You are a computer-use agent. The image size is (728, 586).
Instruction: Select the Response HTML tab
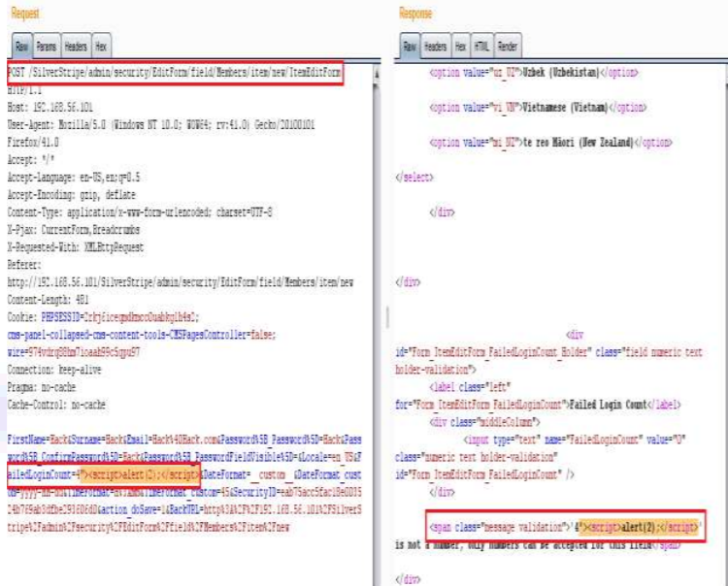tap(480, 47)
